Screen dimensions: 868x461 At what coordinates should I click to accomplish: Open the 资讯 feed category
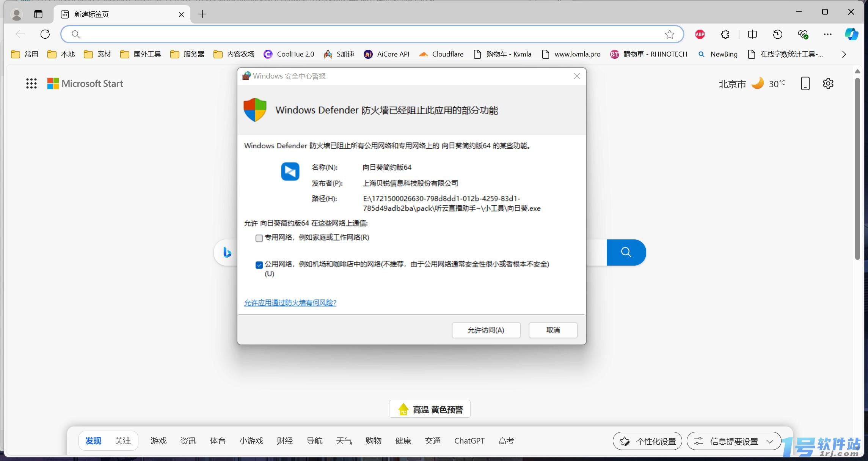pyautogui.click(x=188, y=441)
